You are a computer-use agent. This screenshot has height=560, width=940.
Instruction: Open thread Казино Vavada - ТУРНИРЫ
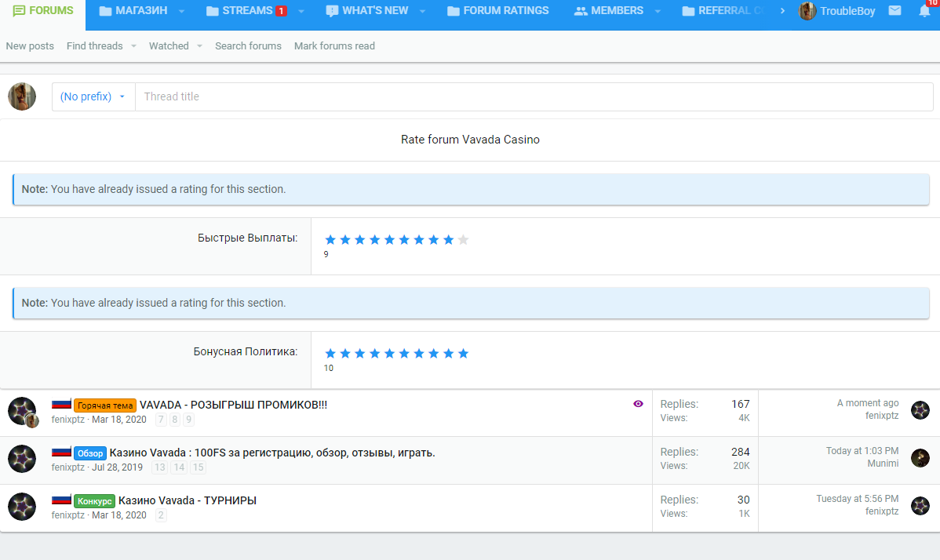[x=188, y=500]
